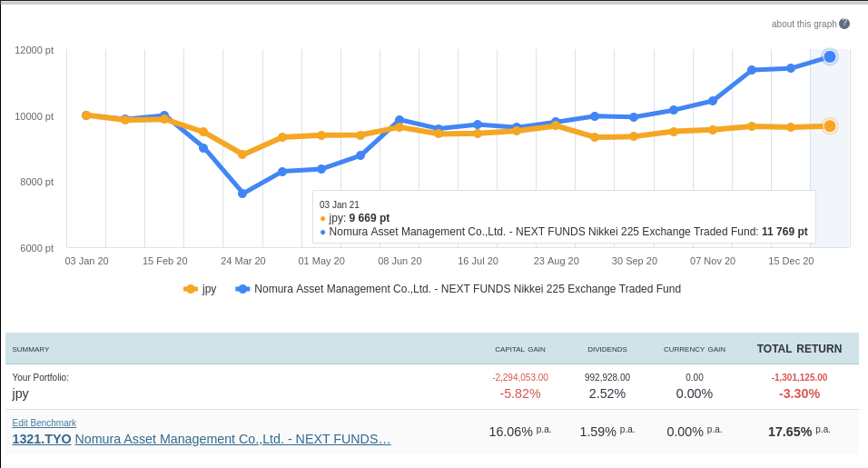This screenshot has width=868, height=468.
Task: Click the question mark help icon
Action: click(844, 24)
